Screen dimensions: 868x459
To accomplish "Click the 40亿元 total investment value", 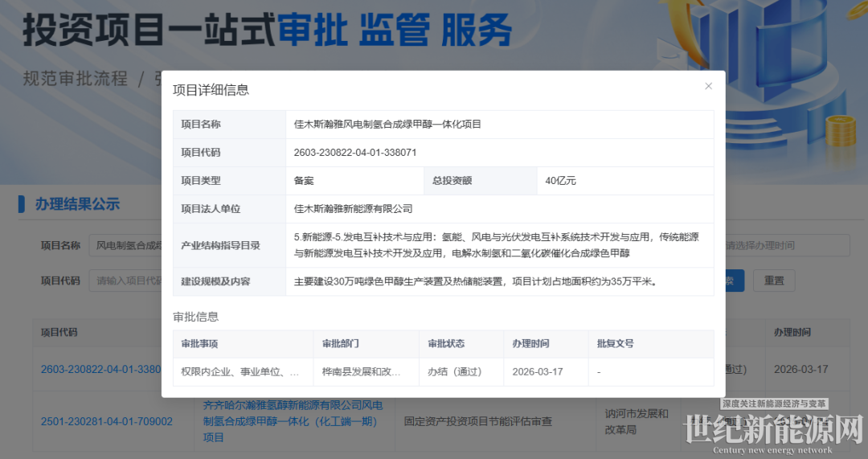I will tap(560, 180).
